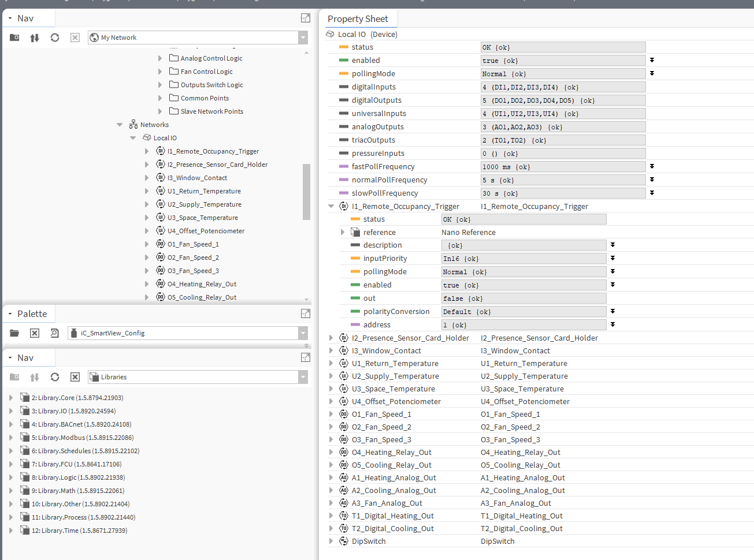Select U3_Space_Temperature in the Nav tree

[x=202, y=218]
